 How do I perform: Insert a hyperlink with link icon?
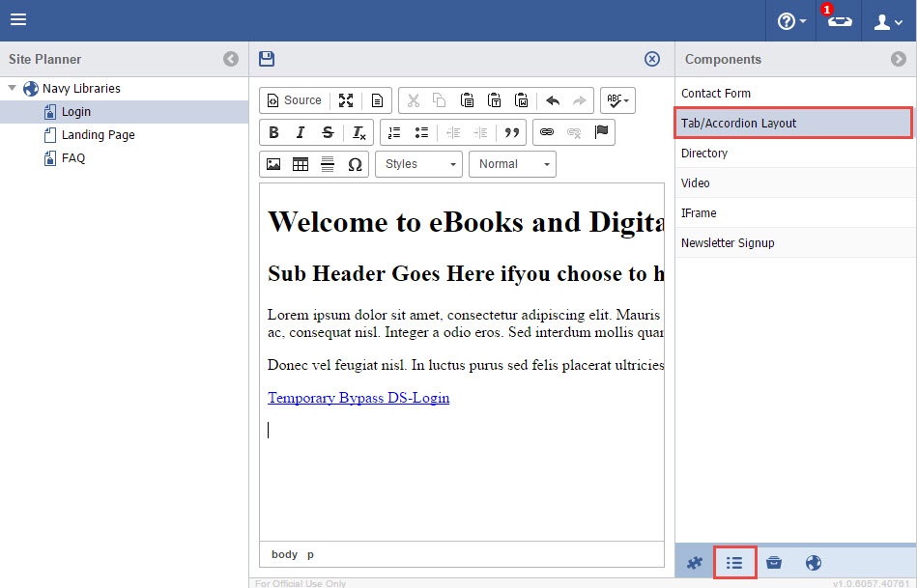point(546,132)
